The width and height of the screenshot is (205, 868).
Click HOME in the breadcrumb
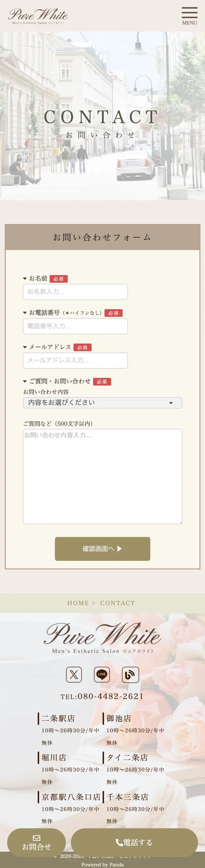tap(78, 603)
